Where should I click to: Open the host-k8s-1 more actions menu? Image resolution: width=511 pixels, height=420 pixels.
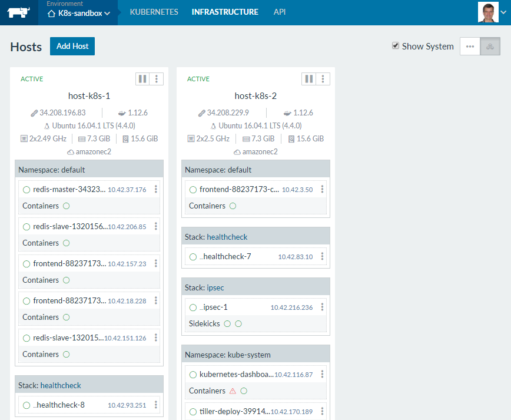click(157, 79)
